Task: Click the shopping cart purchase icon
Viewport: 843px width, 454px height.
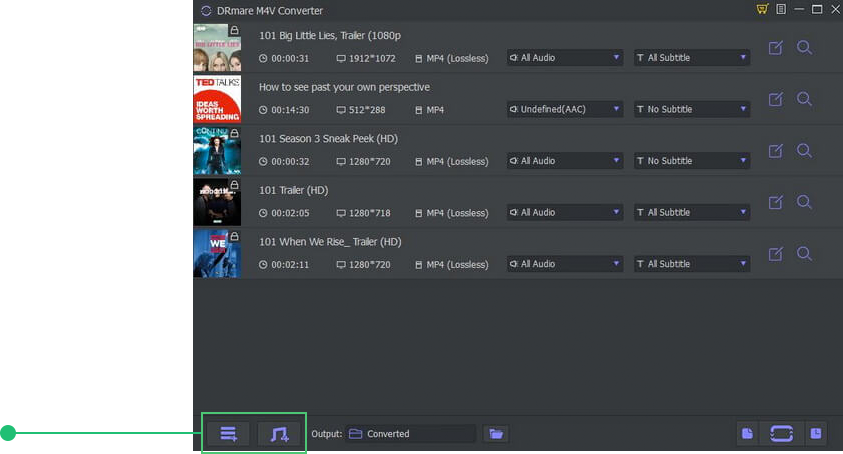Action: tap(762, 9)
